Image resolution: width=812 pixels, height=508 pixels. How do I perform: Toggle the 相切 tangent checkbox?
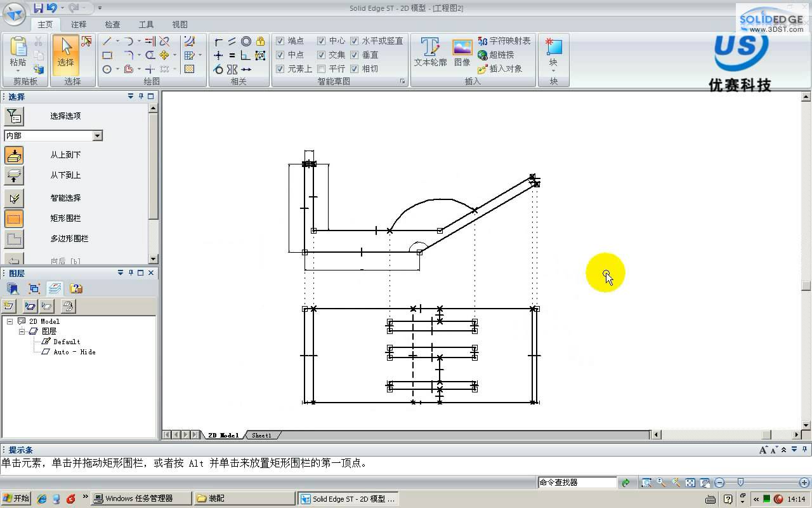point(354,69)
